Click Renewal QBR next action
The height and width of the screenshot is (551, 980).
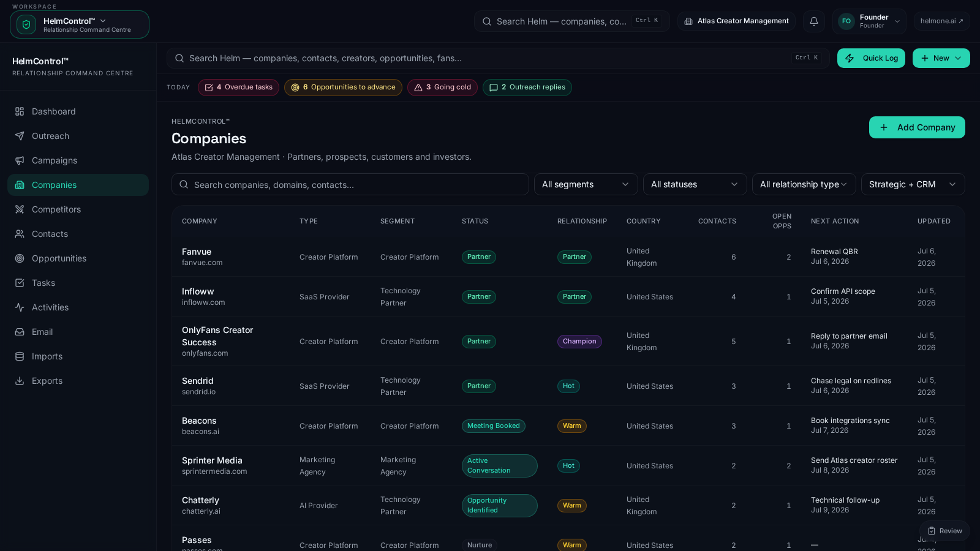(x=834, y=252)
